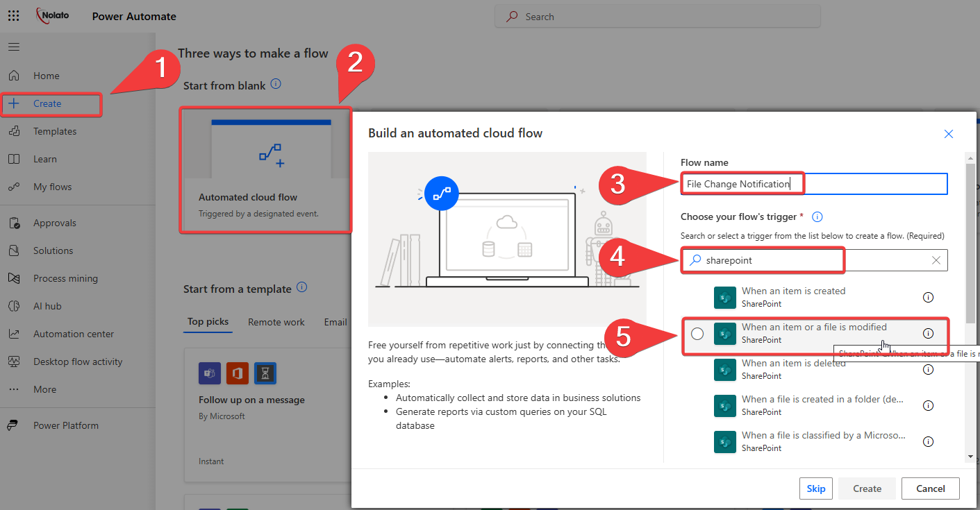Show info for When an item is deleted

928,369
